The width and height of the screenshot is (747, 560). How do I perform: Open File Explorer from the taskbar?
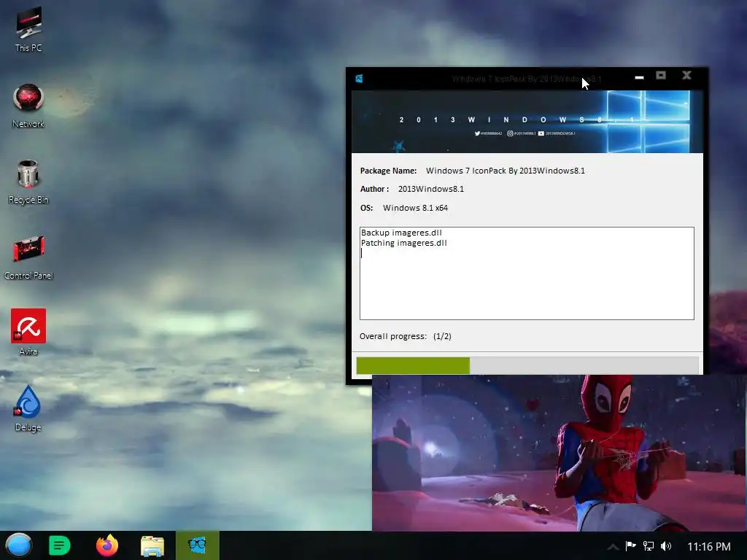click(152, 545)
